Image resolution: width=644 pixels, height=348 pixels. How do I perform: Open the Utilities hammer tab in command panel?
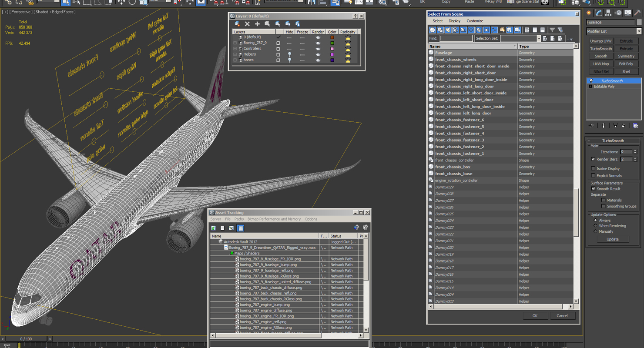coord(637,13)
